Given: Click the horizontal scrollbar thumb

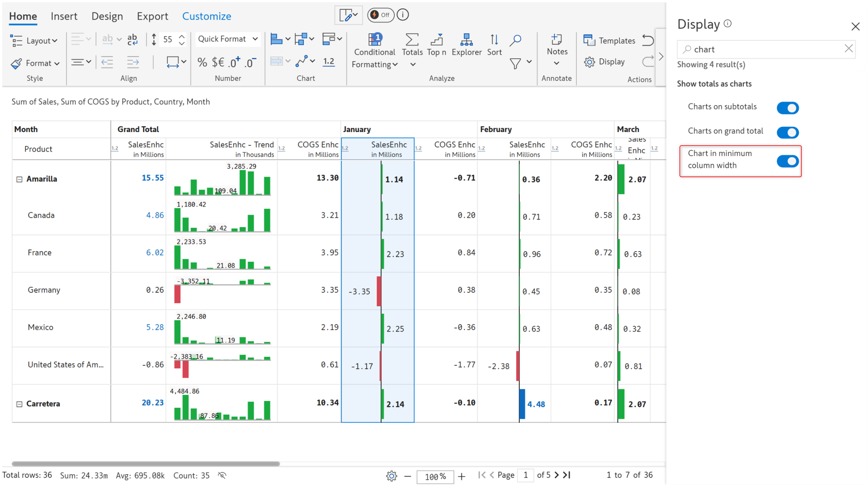Looking at the screenshot, I should click(146, 464).
